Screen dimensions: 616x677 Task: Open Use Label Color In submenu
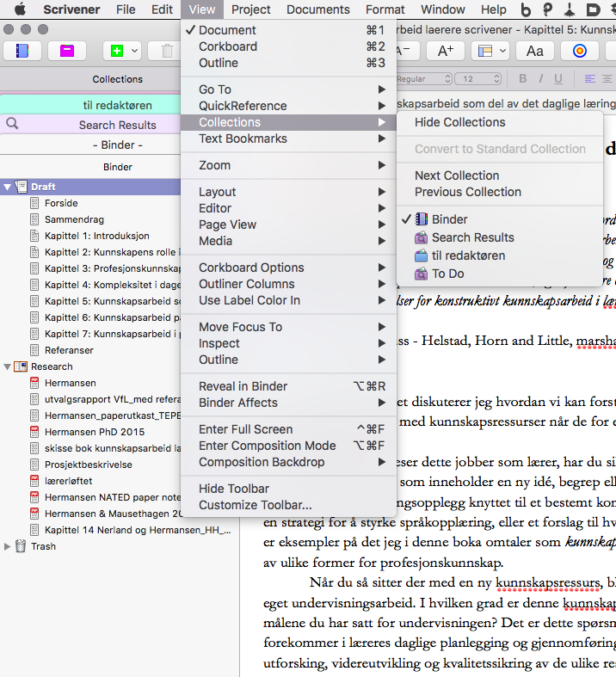288,300
